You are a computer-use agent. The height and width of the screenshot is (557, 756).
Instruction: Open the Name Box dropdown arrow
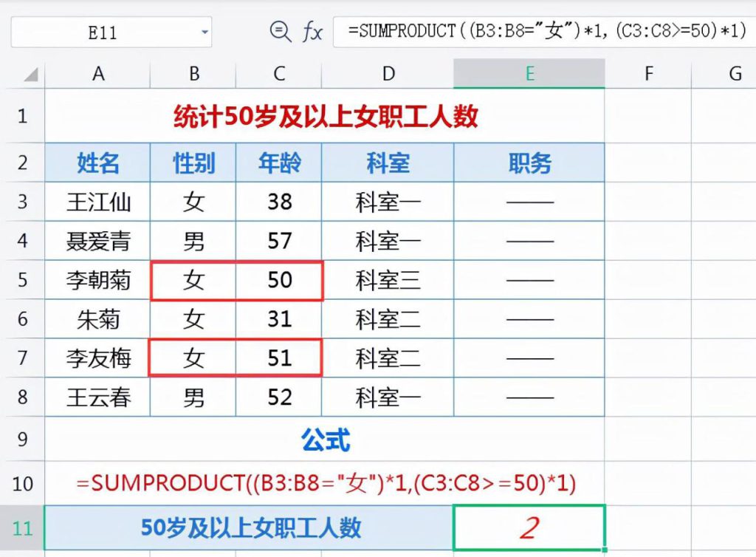coord(204,33)
